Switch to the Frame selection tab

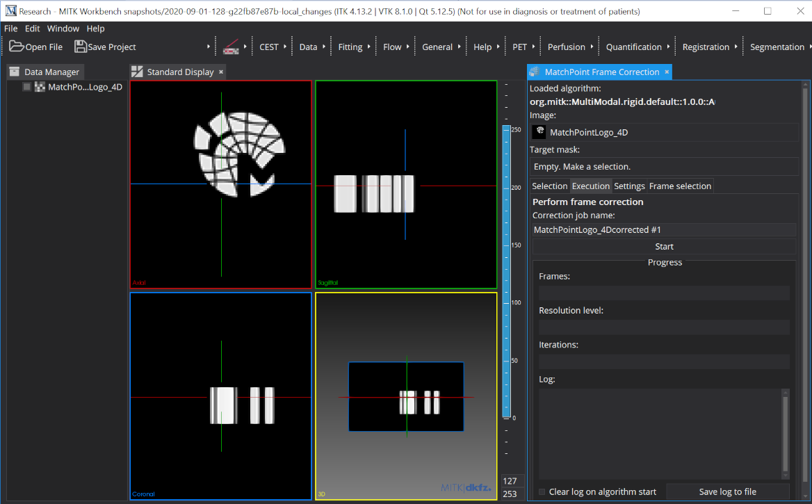click(x=680, y=186)
